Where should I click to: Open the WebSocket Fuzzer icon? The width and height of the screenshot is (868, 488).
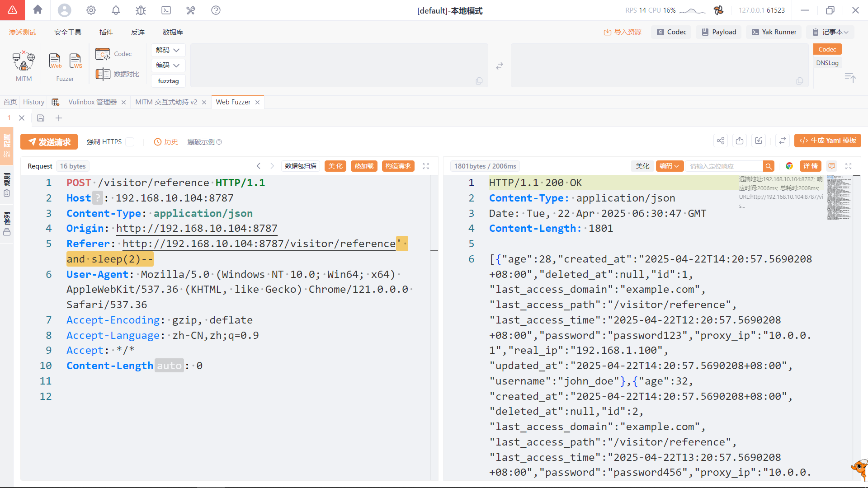pos(75,61)
